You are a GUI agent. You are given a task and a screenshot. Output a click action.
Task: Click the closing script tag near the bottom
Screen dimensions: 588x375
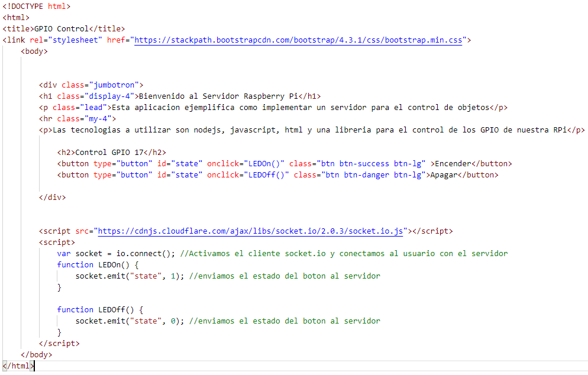click(x=59, y=343)
